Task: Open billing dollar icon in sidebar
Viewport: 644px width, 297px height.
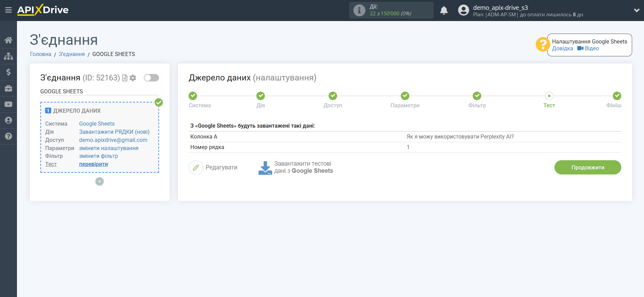Action: tap(8, 72)
